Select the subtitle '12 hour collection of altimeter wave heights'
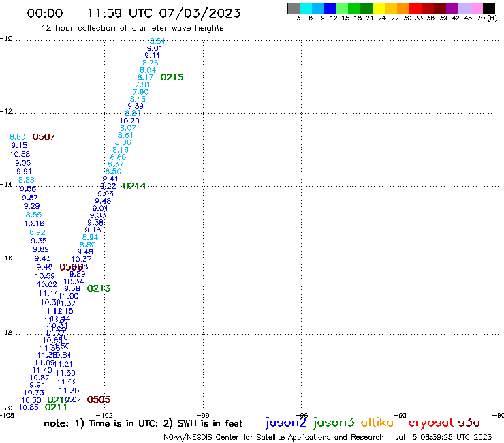The height and width of the screenshot is (443, 504). (x=132, y=28)
